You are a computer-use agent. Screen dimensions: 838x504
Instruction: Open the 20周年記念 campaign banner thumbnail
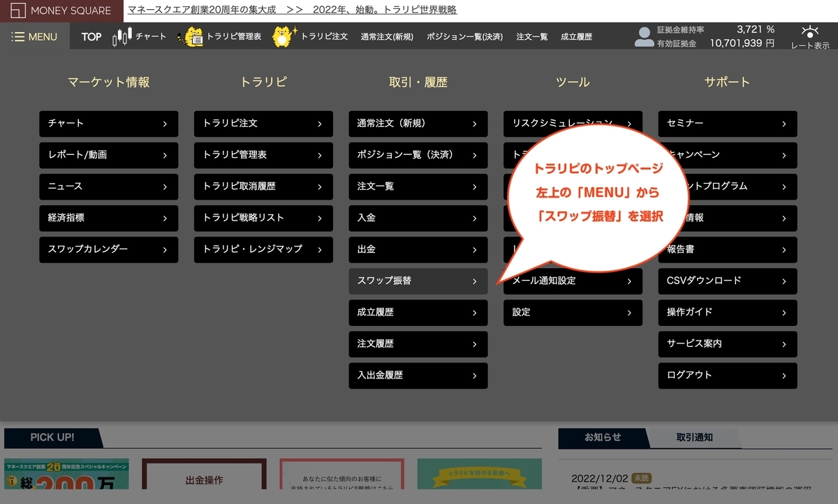(x=67, y=474)
